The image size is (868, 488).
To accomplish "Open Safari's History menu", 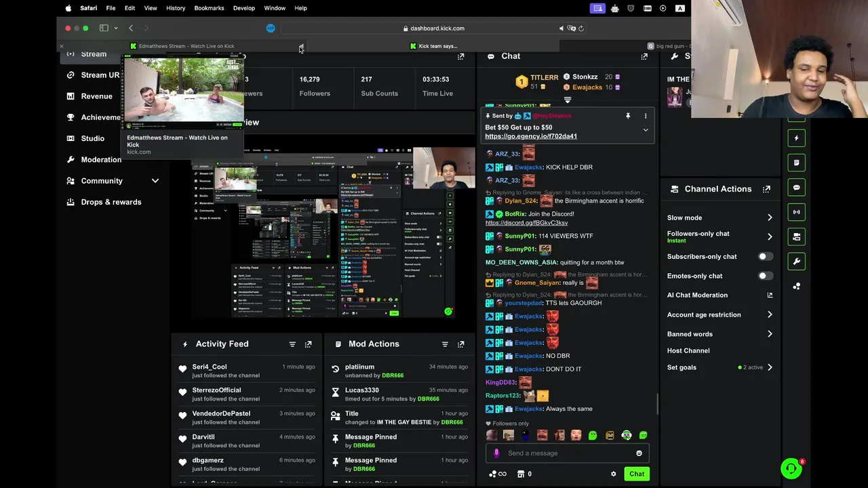I will (x=176, y=8).
